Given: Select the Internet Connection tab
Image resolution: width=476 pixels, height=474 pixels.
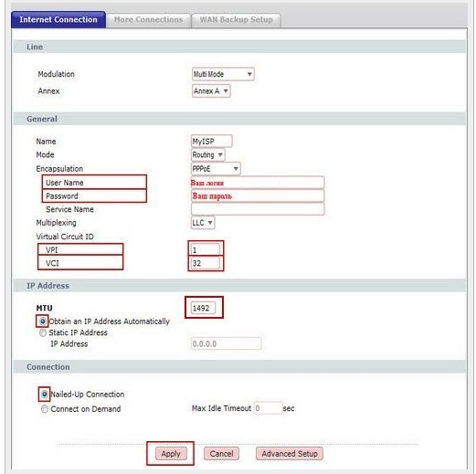Looking at the screenshot, I should [x=58, y=19].
